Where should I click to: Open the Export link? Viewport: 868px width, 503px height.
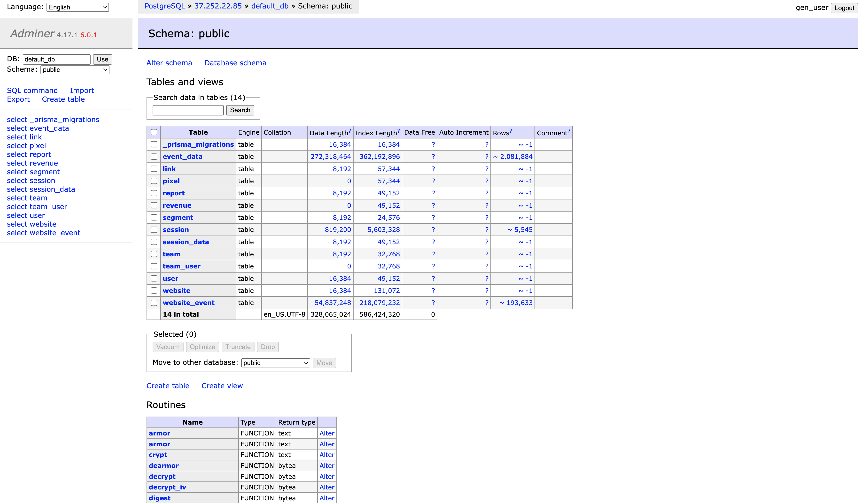click(18, 99)
